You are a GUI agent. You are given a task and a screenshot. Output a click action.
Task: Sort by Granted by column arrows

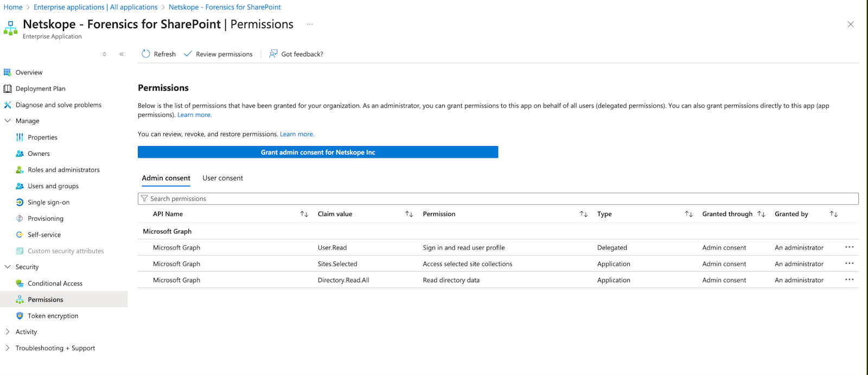(x=834, y=214)
